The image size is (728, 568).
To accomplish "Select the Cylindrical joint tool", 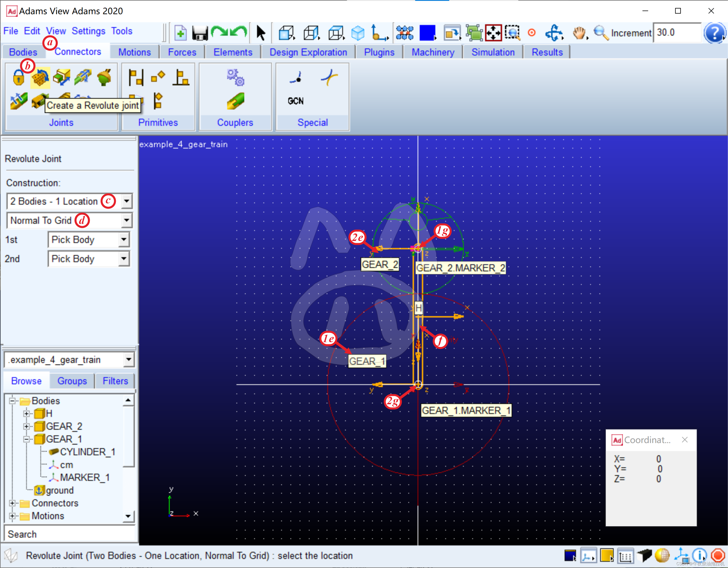I will tap(83, 78).
